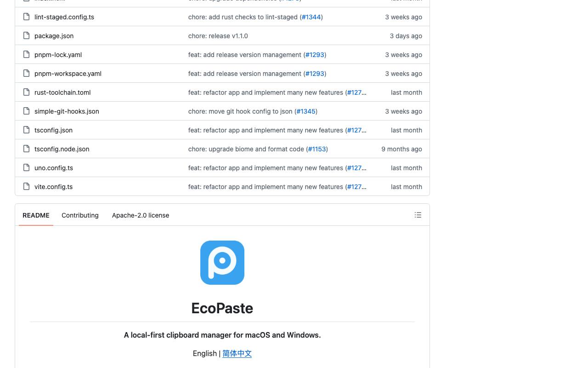
Task: Open pull request #1153 link
Action: 317,149
